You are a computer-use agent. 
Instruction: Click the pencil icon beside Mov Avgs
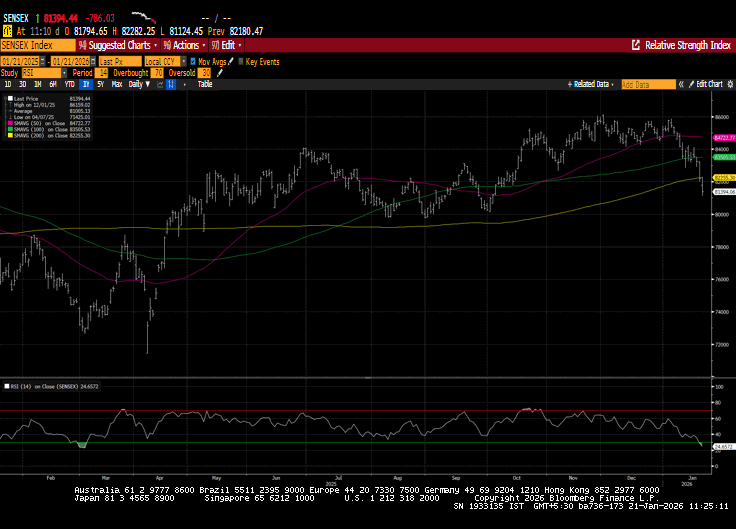coord(230,61)
